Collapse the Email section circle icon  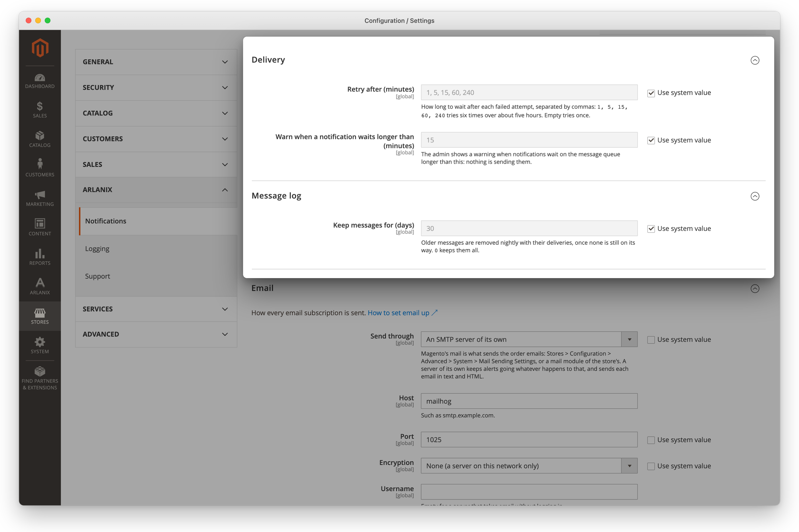(x=754, y=289)
